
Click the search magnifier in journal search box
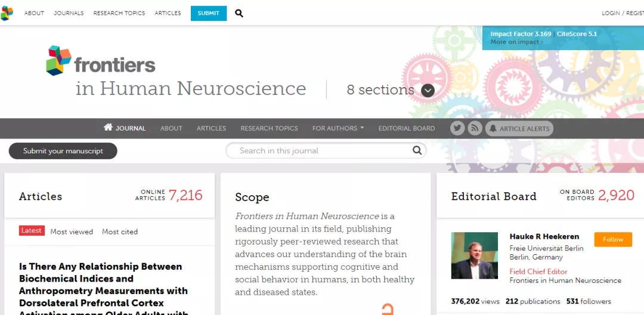(x=417, y=151)
